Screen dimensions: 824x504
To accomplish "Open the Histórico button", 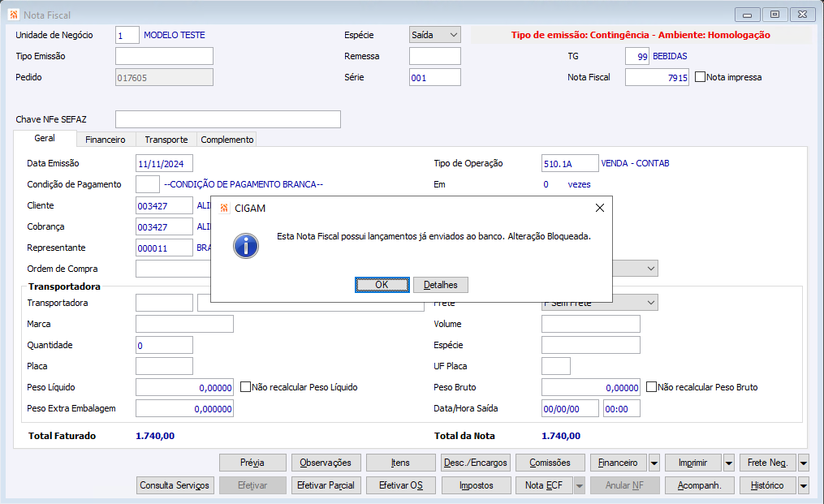I will (768, 485).
